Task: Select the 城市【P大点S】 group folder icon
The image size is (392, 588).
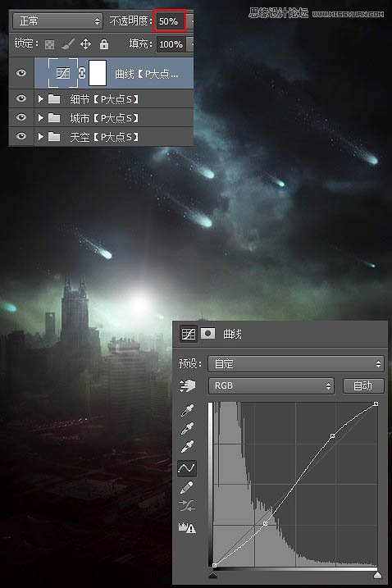Action: (x=54, y=118)
